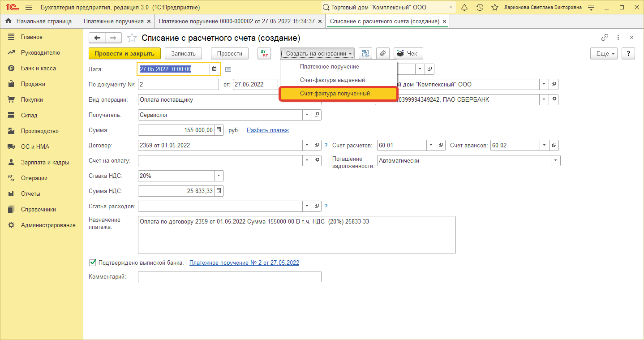
Task: Click the По документу № field
Action: [x=178, y=85]
